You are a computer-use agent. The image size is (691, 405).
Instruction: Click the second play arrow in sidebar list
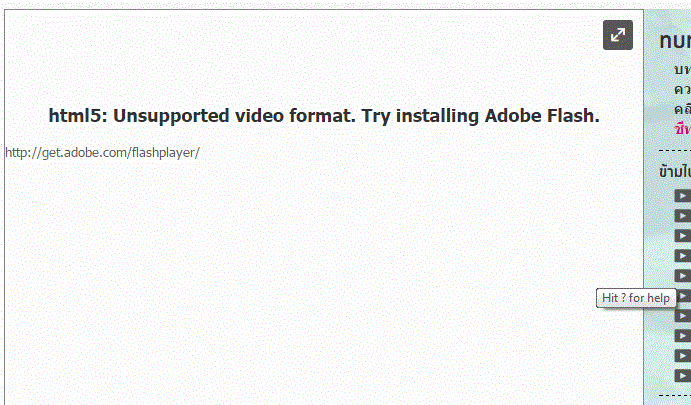(x=682, y=216)
